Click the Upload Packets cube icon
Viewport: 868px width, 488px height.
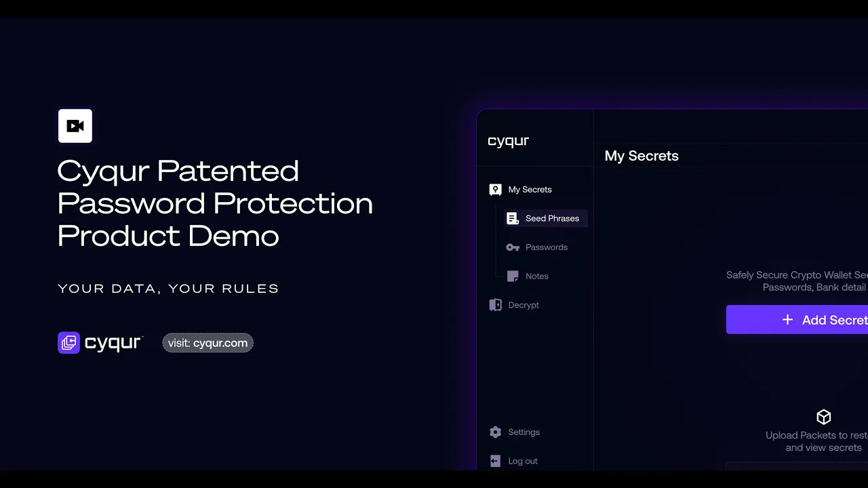[x=824, y=417]
